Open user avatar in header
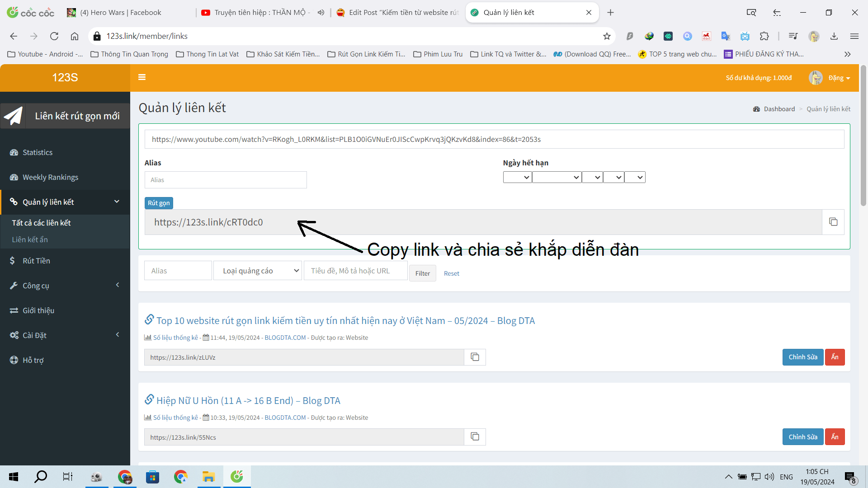The width and height of the screenshot is (868, 488). 816,78
